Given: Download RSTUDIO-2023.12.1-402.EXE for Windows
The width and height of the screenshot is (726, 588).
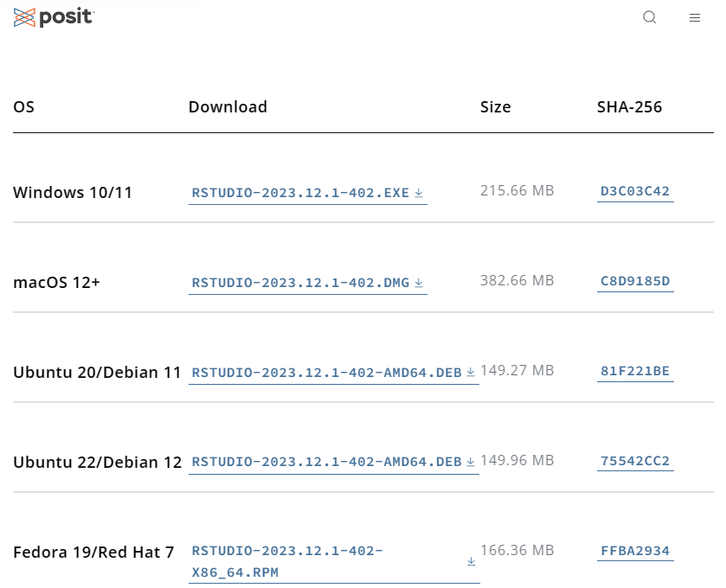Looking at the screenshot, I should click(x=300, y=193).
